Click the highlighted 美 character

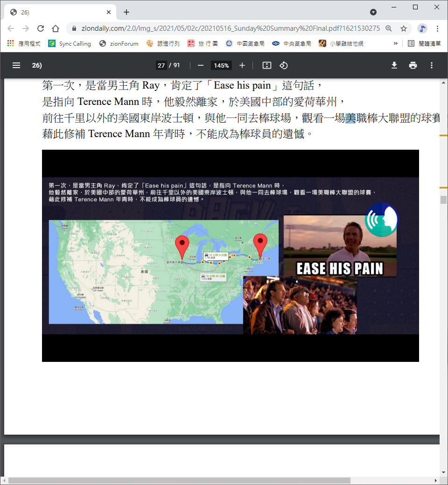tap(350, 118)
